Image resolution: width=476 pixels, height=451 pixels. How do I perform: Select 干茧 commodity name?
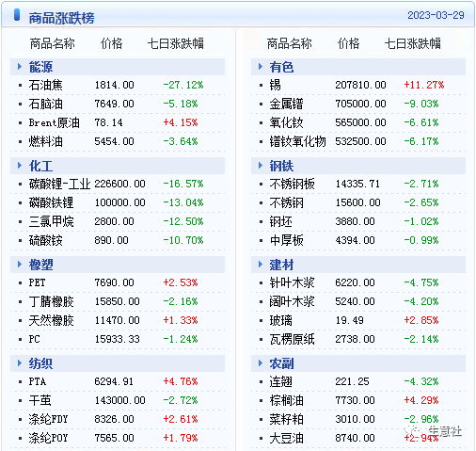(40, 400)
